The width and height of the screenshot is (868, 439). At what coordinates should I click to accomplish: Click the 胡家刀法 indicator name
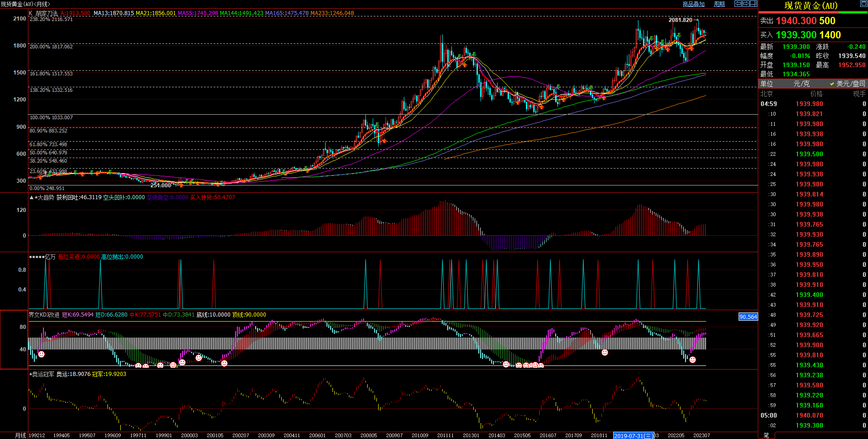point(47,13)
